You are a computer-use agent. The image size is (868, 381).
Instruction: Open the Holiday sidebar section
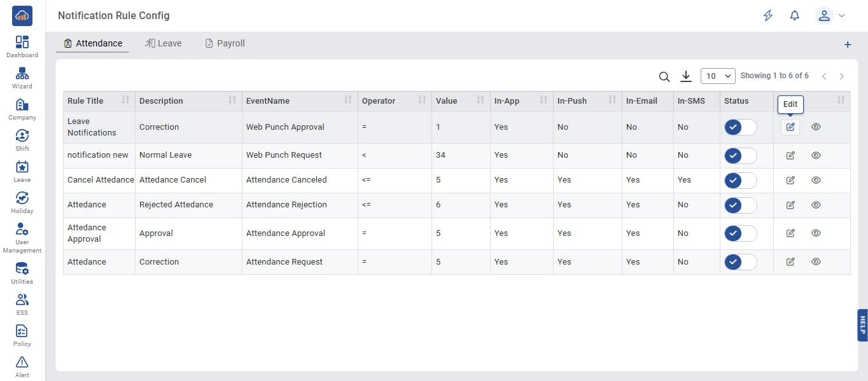coord(22,202)
